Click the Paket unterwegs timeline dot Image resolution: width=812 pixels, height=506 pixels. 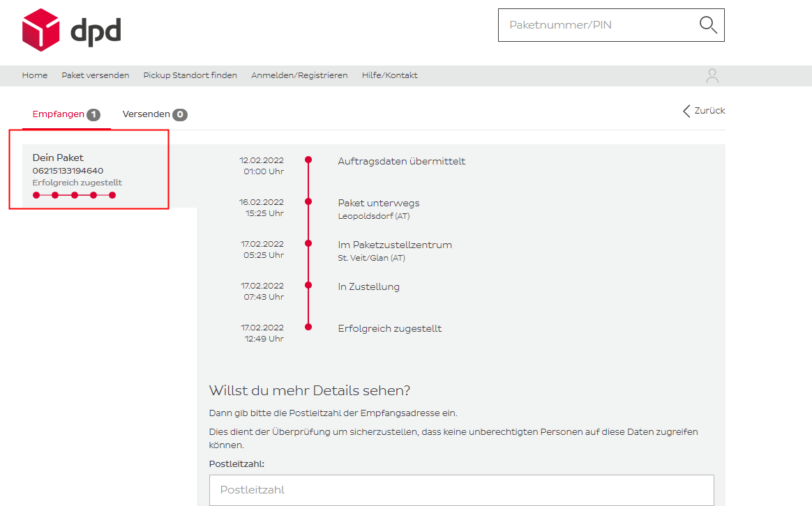308,201
